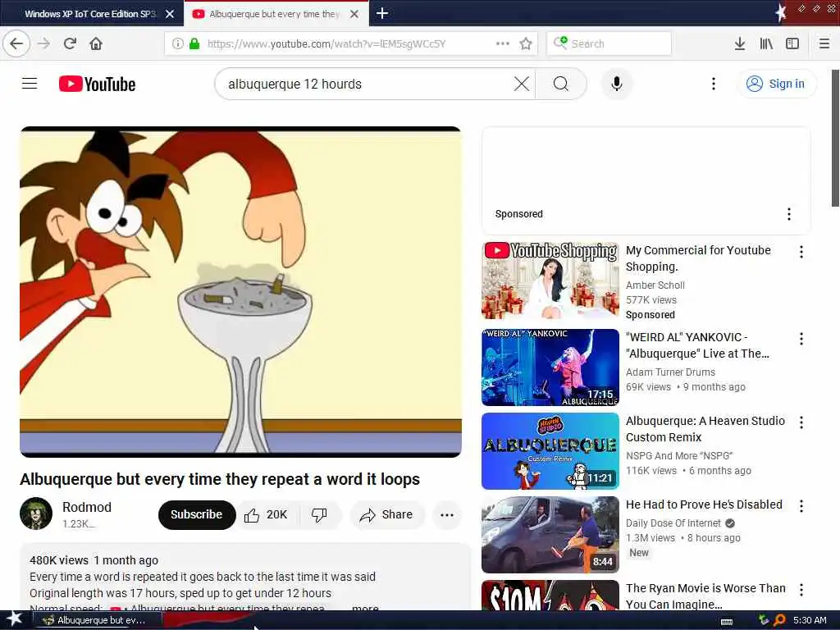Bookmark this page with the star icon
This screenshot has height=630, width=840.
(526, 43)
